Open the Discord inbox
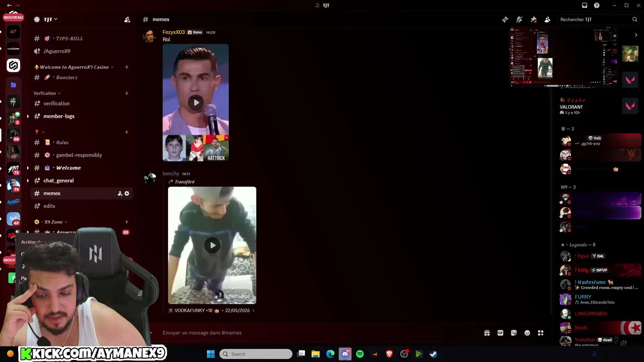Viewport: 644px width, 362px height. [585, 6]
